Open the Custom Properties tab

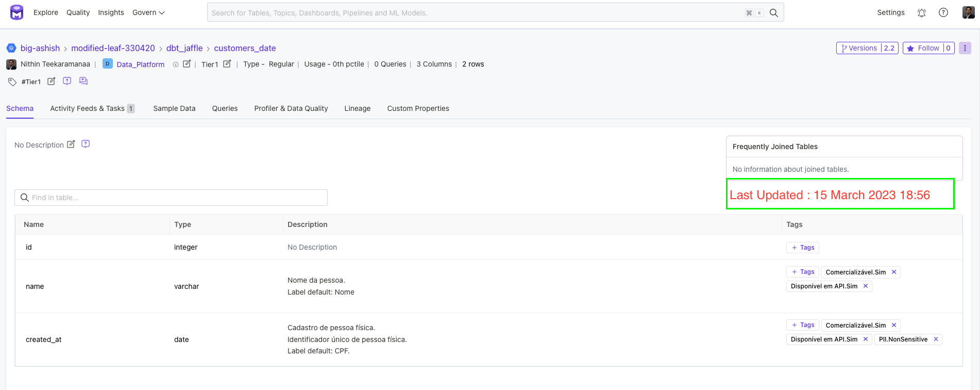coord(418,108)
